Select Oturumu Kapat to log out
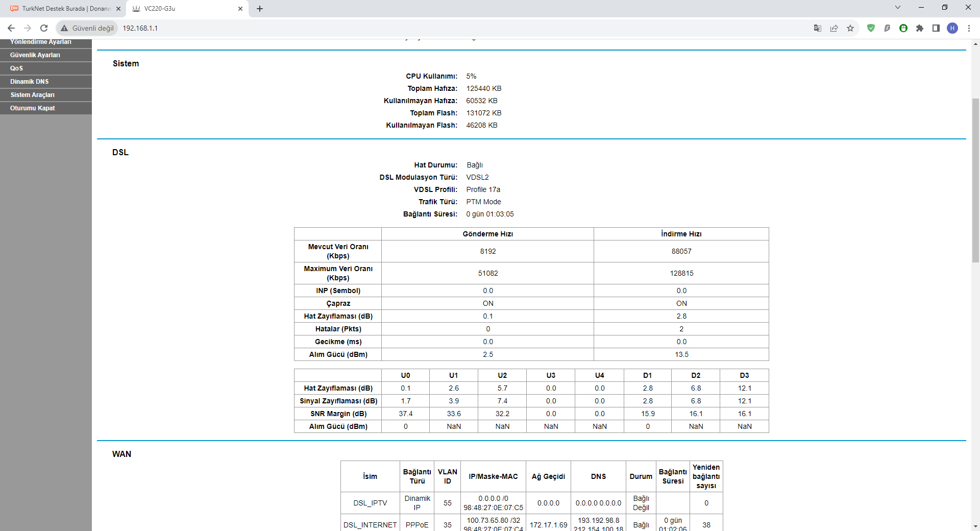Viewport: 980px width, 531px height. point(46,108)
